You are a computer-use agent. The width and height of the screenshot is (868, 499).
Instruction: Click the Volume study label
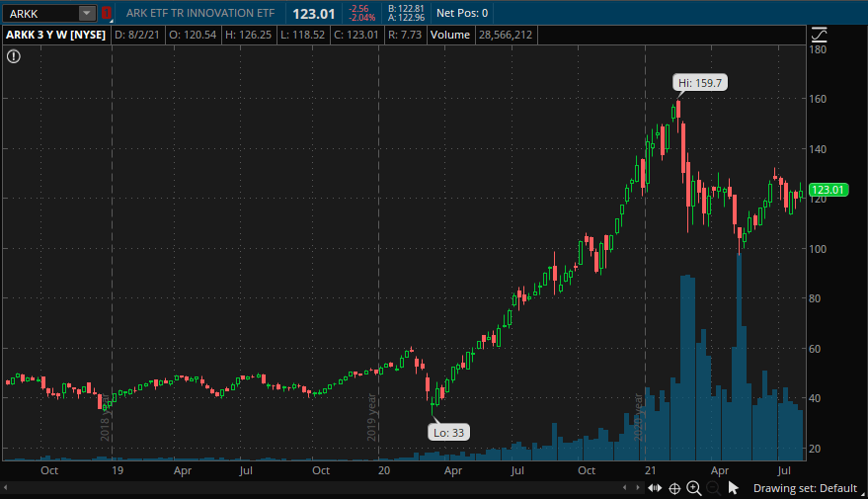450,35
